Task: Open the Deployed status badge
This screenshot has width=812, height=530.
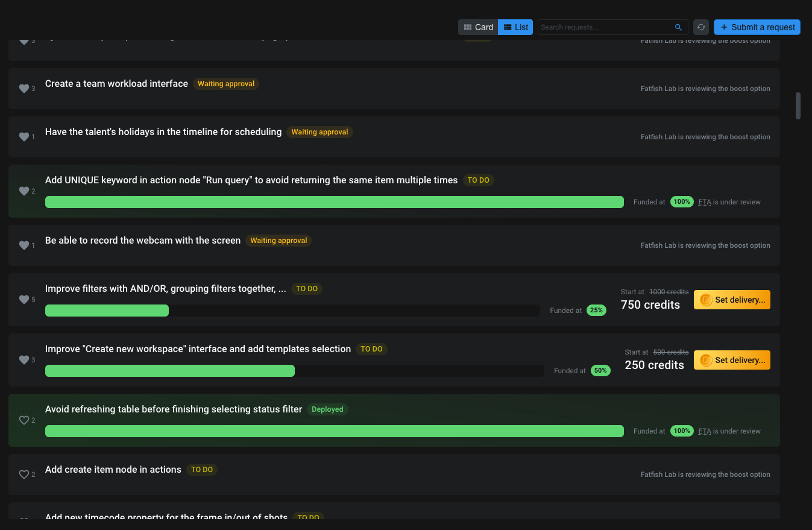Action: [x=327, y=409]
